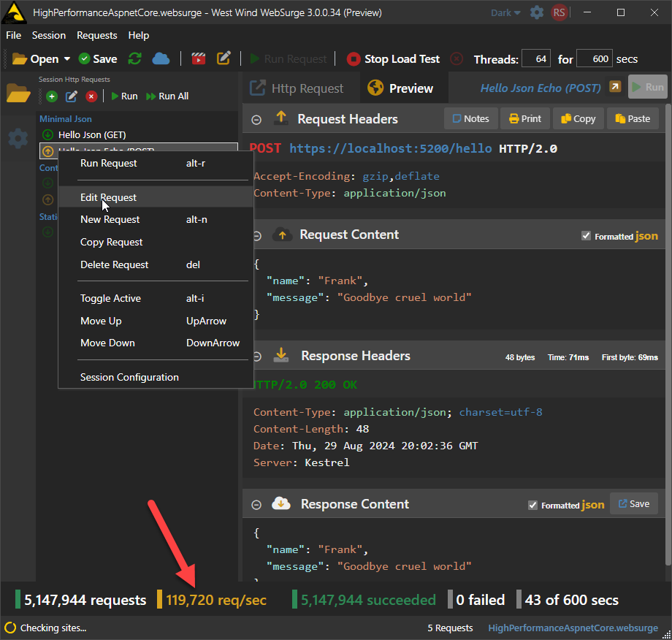672x640 pixels.
Task: Click the Hello Json Echo (POST) title link
Action: [541, 88]
